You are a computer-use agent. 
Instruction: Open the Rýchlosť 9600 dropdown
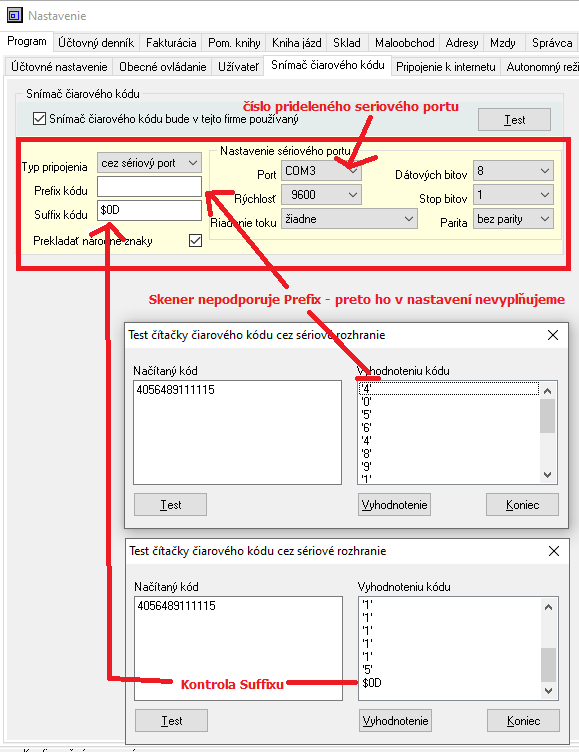(321, 195)
